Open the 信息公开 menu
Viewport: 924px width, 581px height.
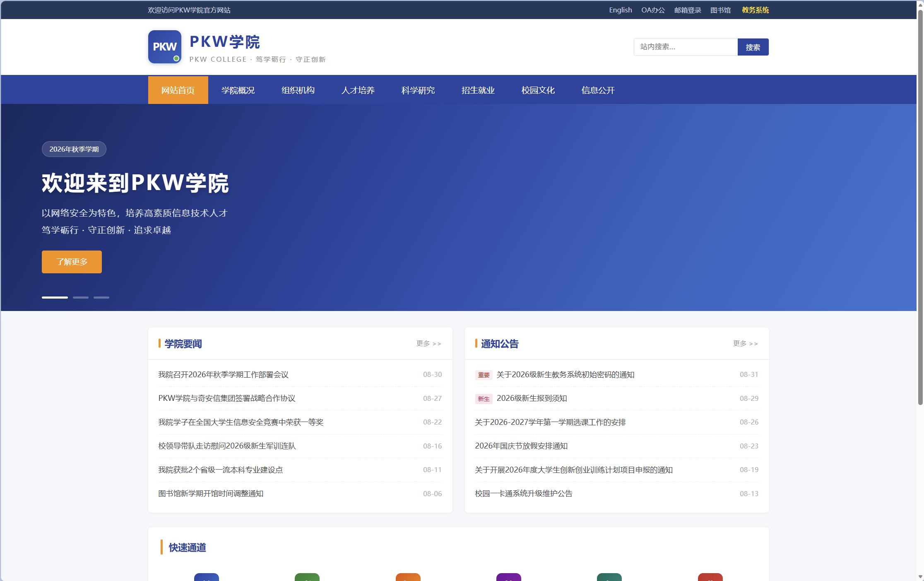[598, 90]
